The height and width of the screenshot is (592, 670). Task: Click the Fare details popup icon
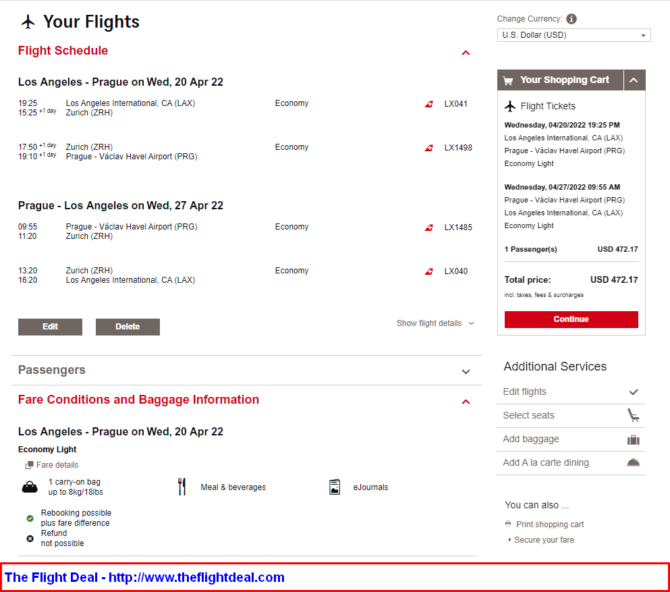pyautogui.click(x=29, y=465)
